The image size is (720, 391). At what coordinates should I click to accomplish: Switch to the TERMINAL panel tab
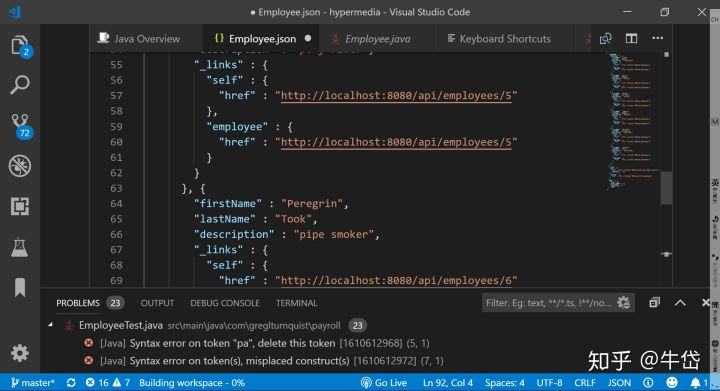tap(296, 303)
